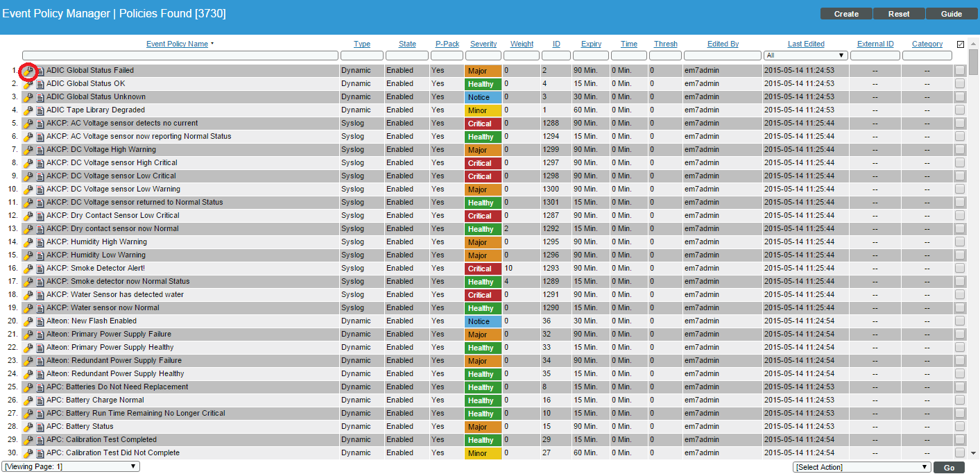This screenshot has height=474, width=980.
Task: Open wrench icon for APC: Calibration Test Completed
Action: click(x=28, y=440)
